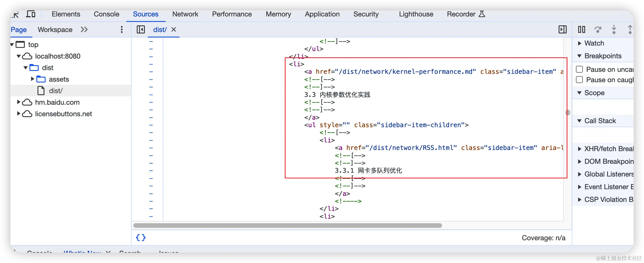Image resolution: width=644 pixels, height=263 pixels.
Task: Collapse the dist folder arrow
Action: (x=26, y=68)
